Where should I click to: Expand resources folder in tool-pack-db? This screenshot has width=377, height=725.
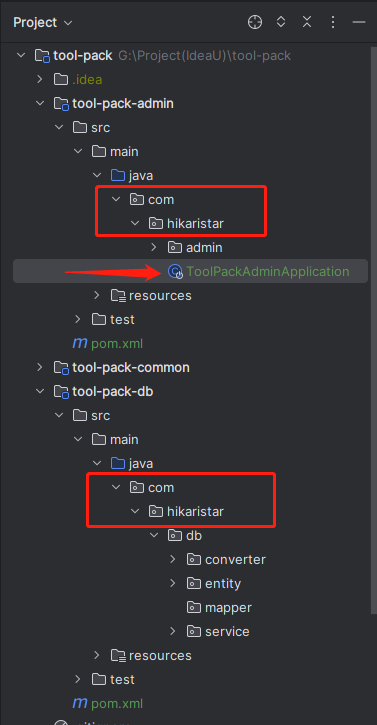(x=97, y=655)
